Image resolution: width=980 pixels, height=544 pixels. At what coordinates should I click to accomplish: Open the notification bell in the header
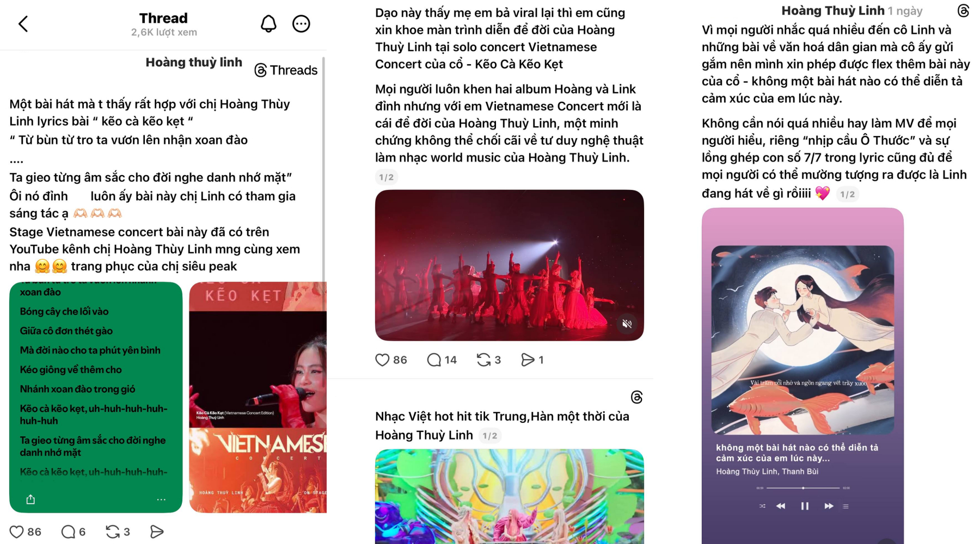268,24
